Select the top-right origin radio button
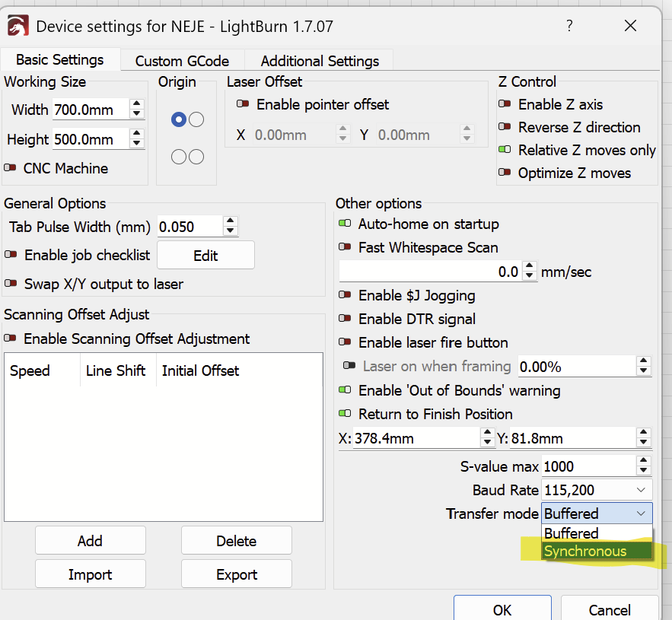The width and height of the screenshot is (672, 620). pos(196,119)
